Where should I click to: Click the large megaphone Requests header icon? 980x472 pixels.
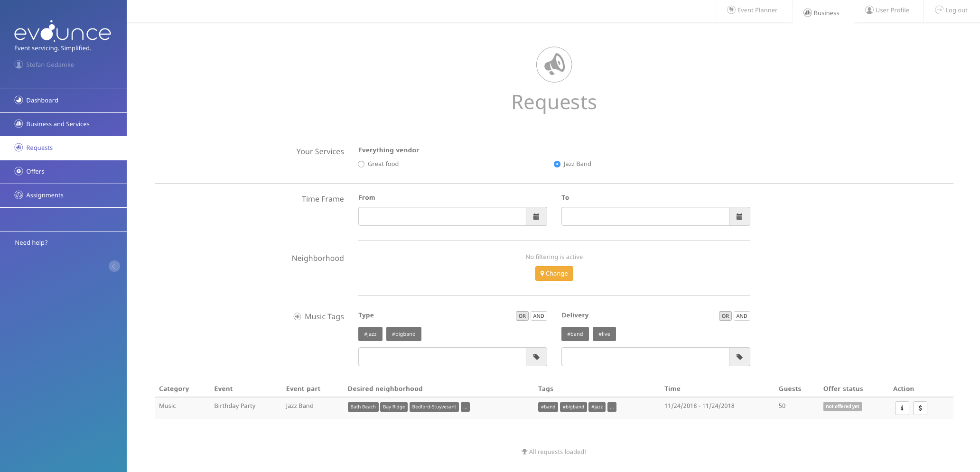pyautogui.click(x=554, y=65)
